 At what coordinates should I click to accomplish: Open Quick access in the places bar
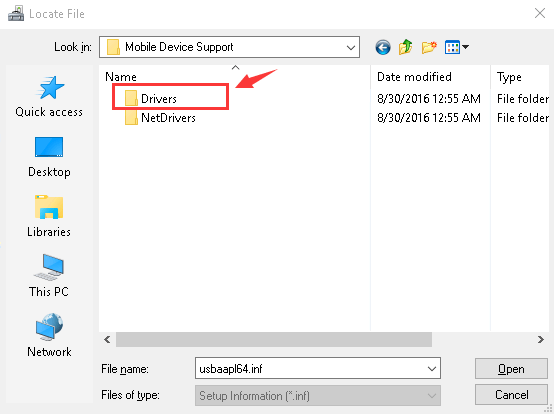point(49,96)
